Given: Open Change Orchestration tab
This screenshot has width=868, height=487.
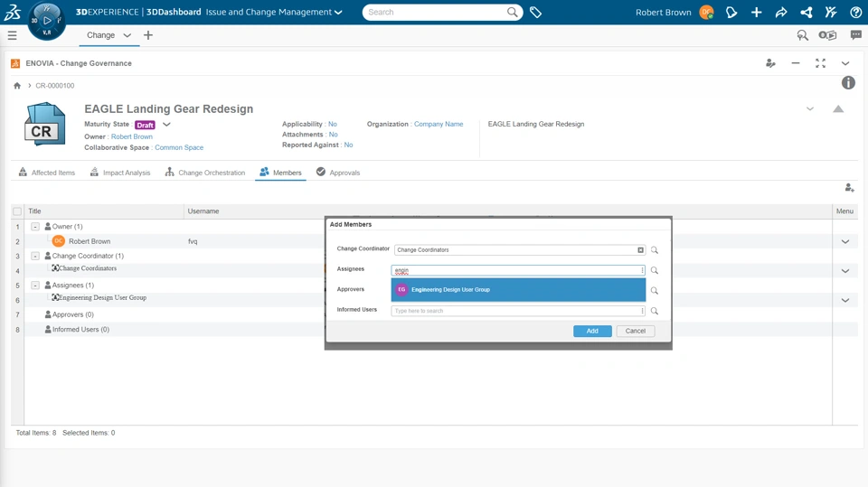Looking at the screenshot, I should click(205, 173).
